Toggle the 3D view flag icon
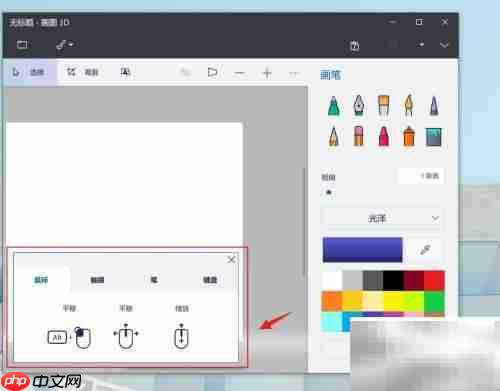 pyautogui.click(x=212, y=72)
